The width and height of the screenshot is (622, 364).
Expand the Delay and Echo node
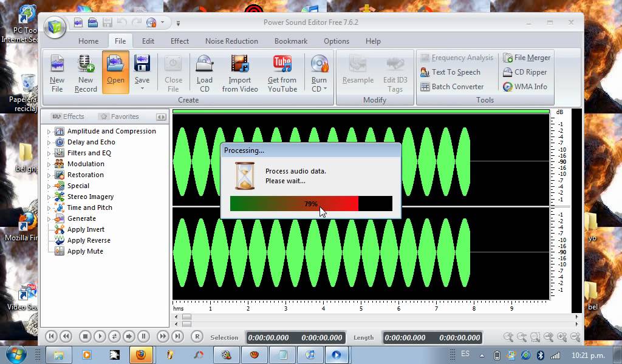(49, 142)
